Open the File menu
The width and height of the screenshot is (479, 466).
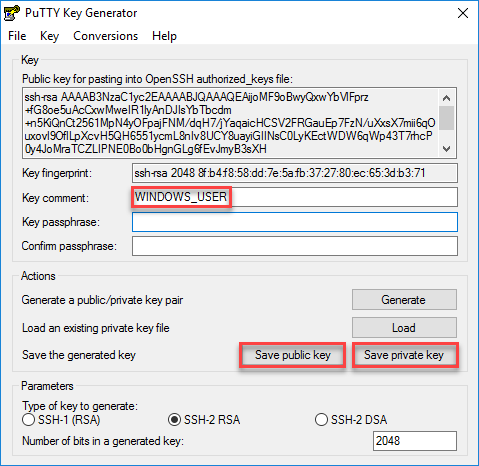[x=17, y=36]
